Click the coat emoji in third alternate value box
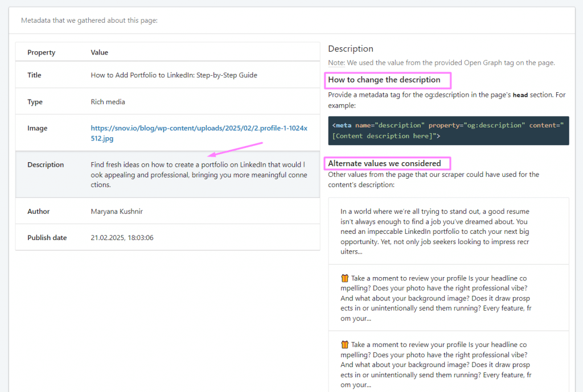Screen dimensions: 583x392 click(x=344, y=345)
